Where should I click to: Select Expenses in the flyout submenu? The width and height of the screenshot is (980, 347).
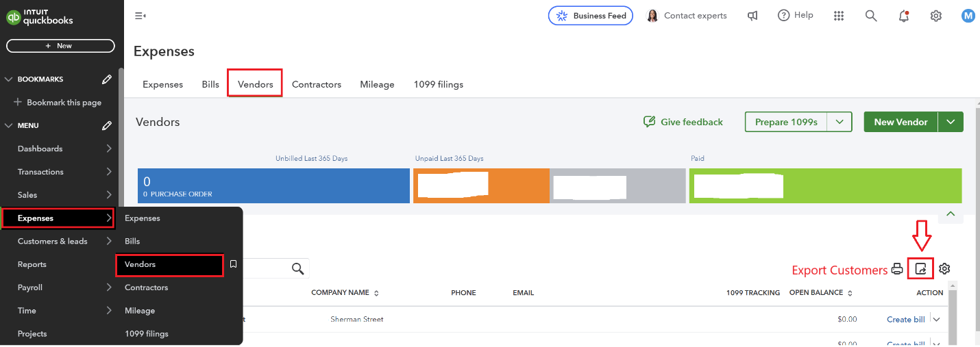143,218
